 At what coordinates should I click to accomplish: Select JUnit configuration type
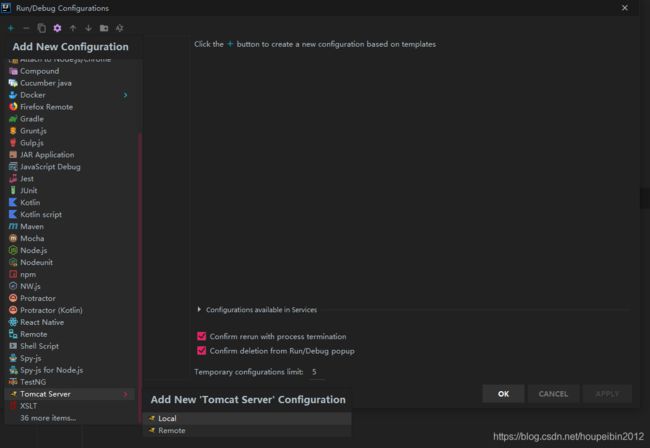click(x=29, y=191)
